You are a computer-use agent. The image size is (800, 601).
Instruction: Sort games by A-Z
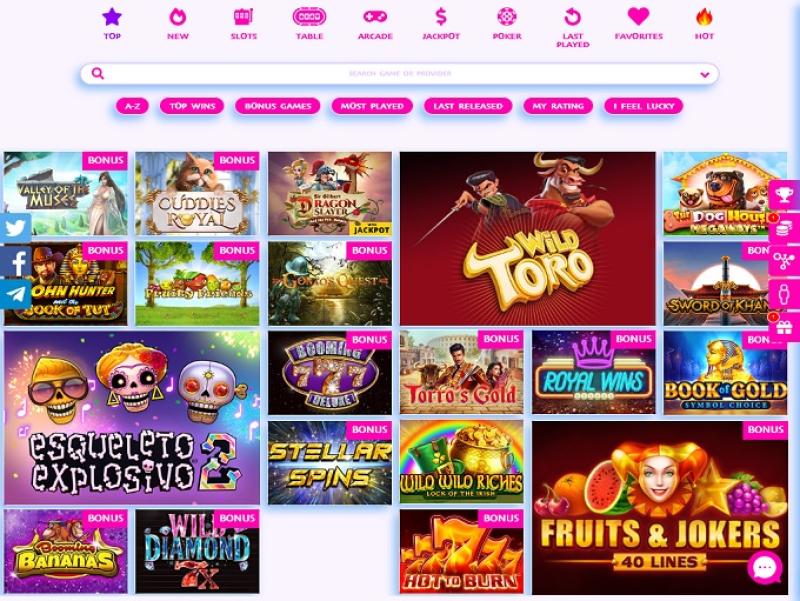click(x=132, y=106)
